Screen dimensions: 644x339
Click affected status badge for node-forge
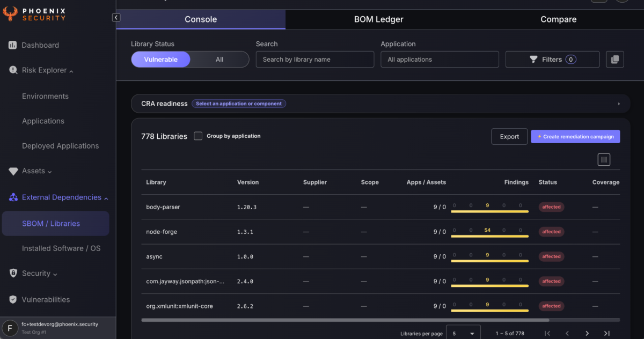point(551,232)
